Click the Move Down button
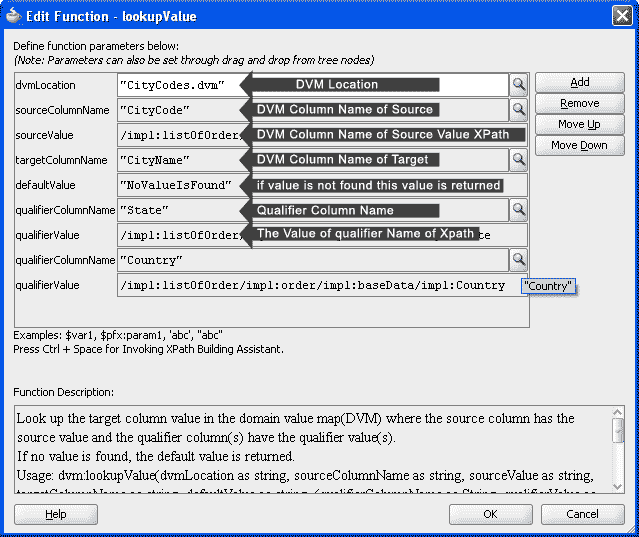The height and width of the screenshot is (537, 639). (x=580, y=145)
